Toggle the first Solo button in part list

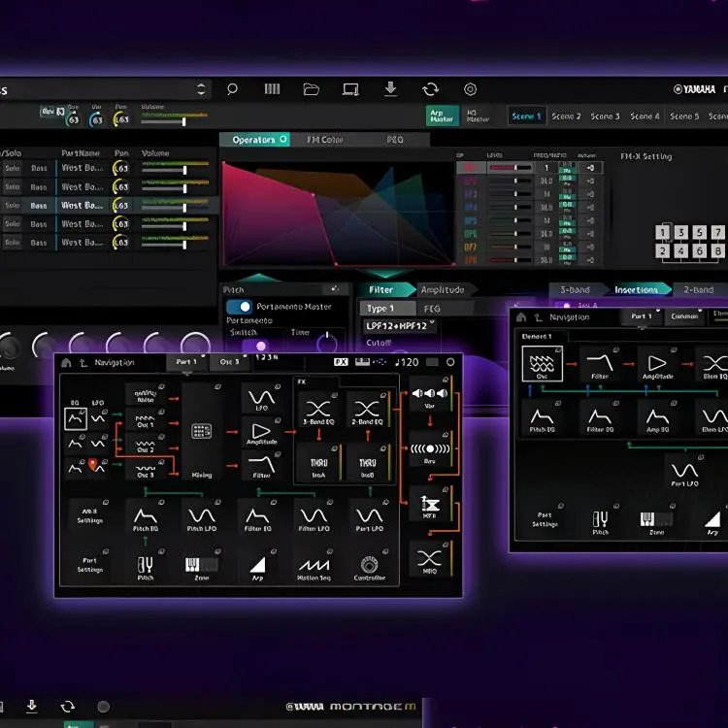(x=13, y=168)
